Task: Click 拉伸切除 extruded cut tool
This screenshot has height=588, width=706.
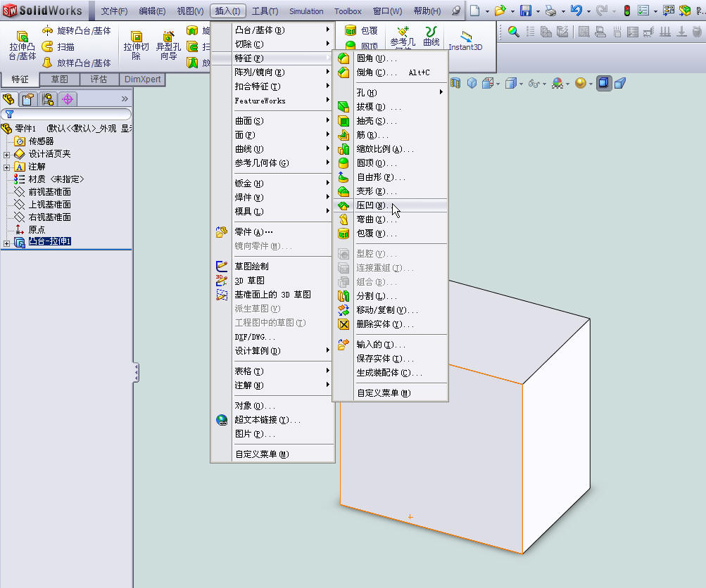Action: pos(136,46)
